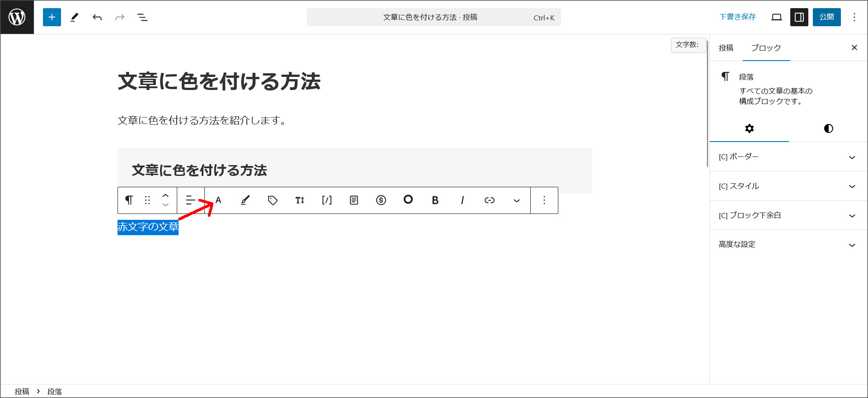Viewport: 868px width, 398px height.
Task: Select the ブロック tab
Action: [766, 48]
